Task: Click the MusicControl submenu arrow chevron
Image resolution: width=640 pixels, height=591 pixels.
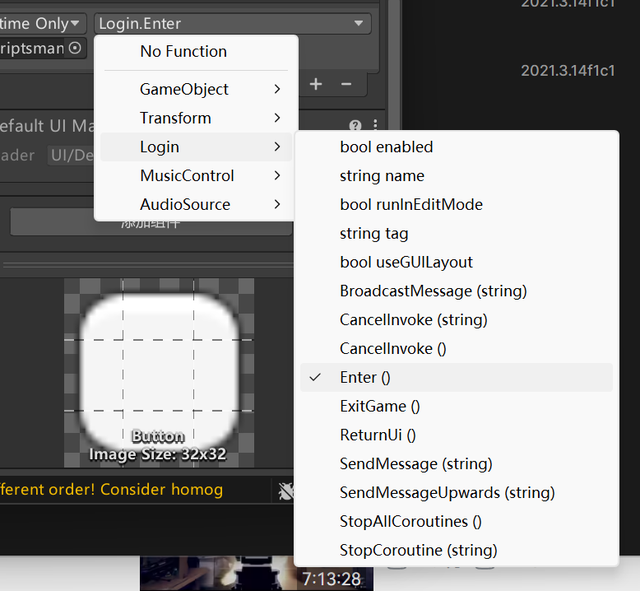Action: point(277,176)
